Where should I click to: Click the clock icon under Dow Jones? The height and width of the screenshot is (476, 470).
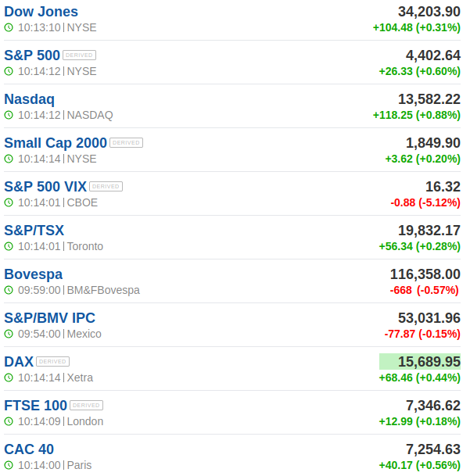point(9,27)
